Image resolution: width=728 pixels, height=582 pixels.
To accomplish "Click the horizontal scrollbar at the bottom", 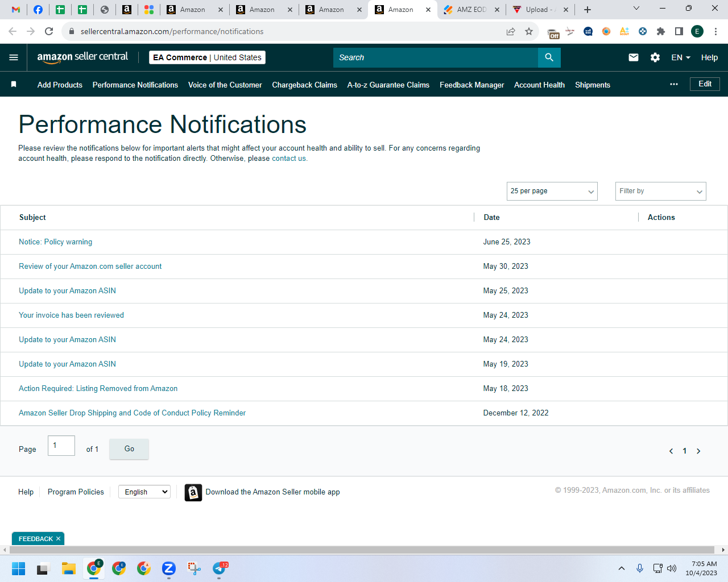I will (x=362, y=550).
